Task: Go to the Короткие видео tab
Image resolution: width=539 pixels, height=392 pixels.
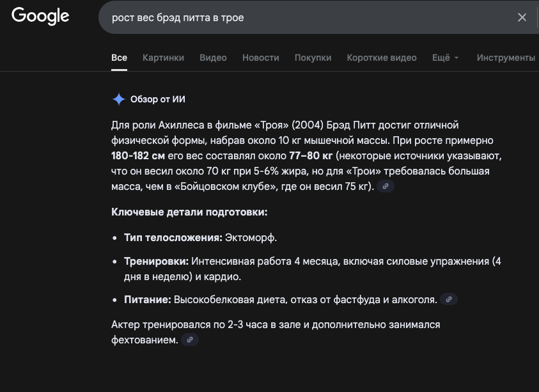Action: (381, 58)
